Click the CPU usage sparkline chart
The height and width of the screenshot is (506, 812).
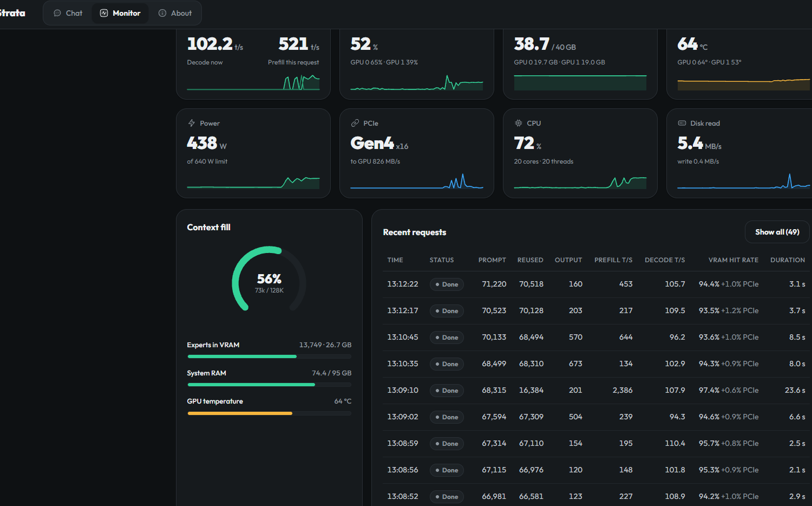coord(580,182)
